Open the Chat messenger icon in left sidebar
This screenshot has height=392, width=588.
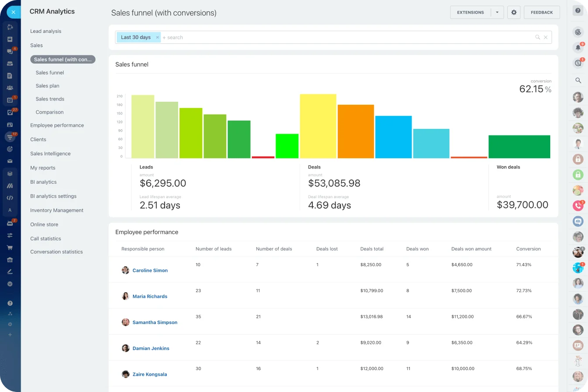pos(11,51)
